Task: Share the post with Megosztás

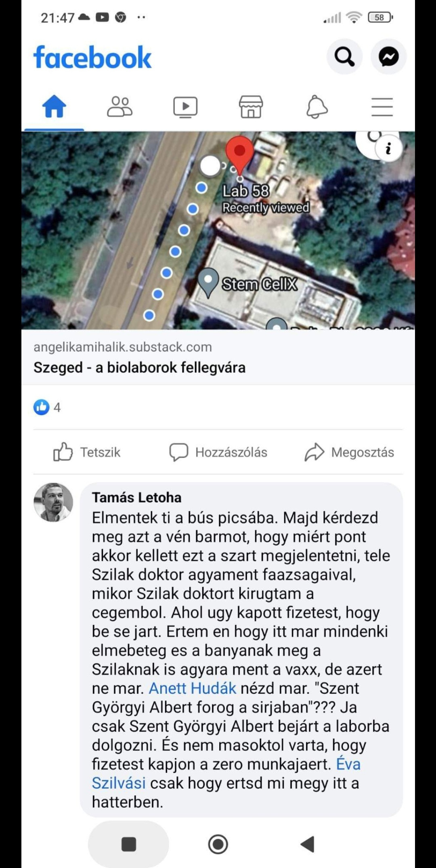Action: coord(349,452)
